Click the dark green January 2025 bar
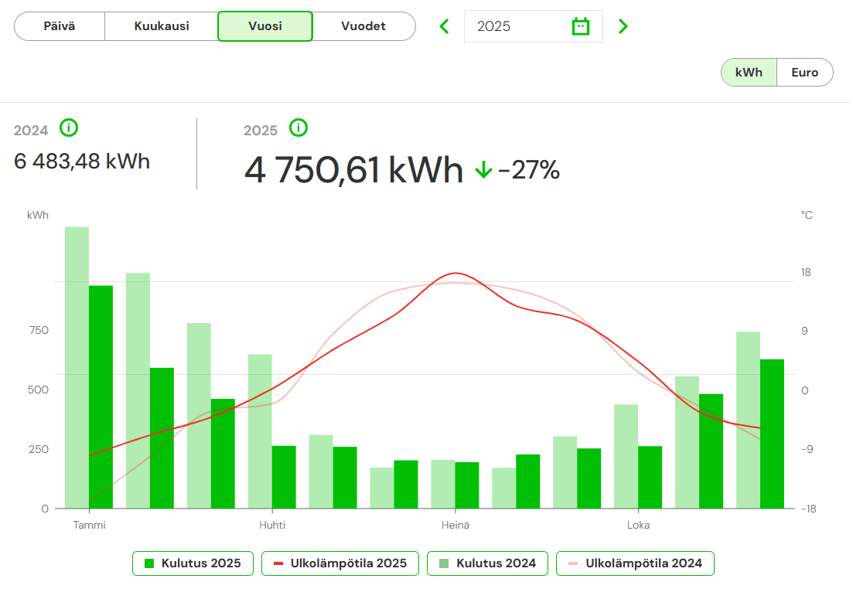 (101, 396)
